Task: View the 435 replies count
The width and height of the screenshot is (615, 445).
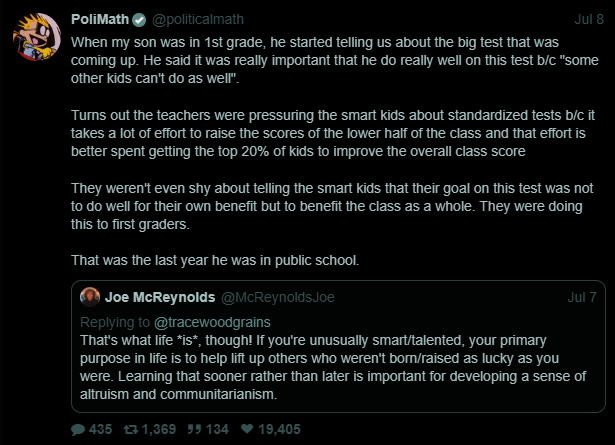Action: 100,429
